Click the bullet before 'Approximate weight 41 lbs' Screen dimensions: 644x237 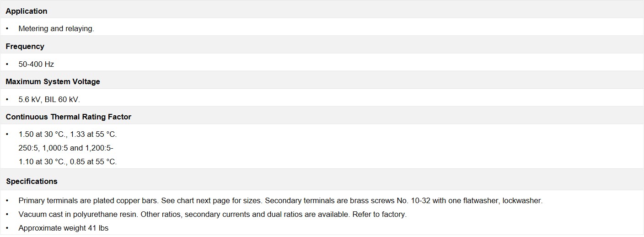coord(7,228)
